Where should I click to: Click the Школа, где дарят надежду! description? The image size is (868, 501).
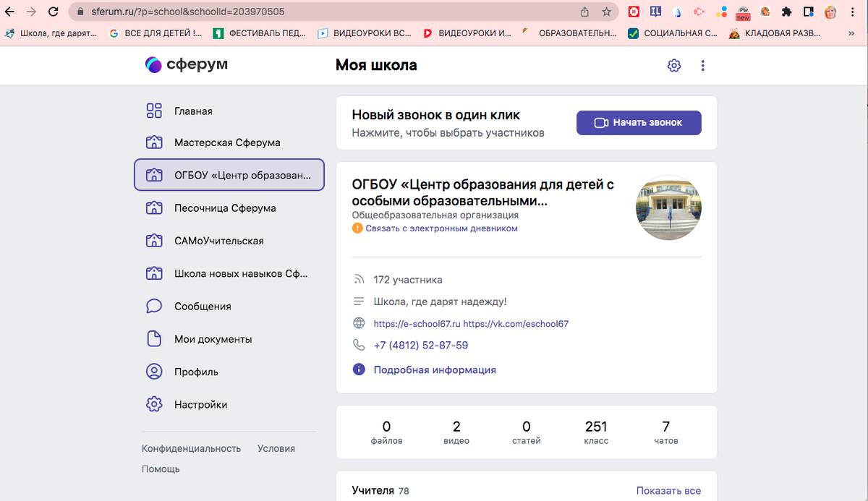click(x=441, y=301)
